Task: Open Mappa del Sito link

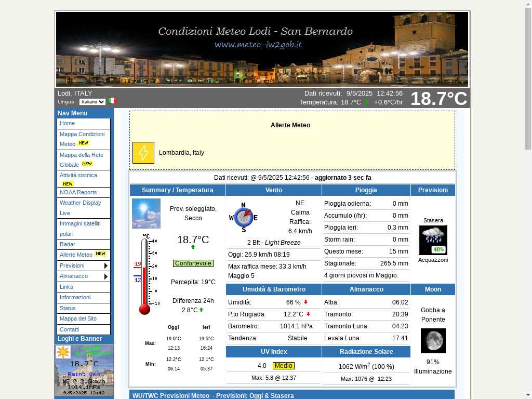Action: [84, 319]
